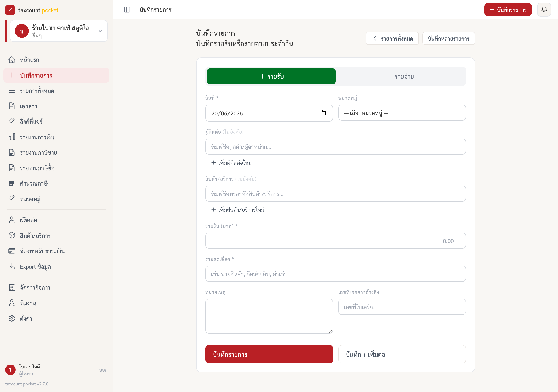Screen dimensions: 558x392
Task: Focus the รายละเอียด description field
Action: pyautogui.click(x=335, y=274)
